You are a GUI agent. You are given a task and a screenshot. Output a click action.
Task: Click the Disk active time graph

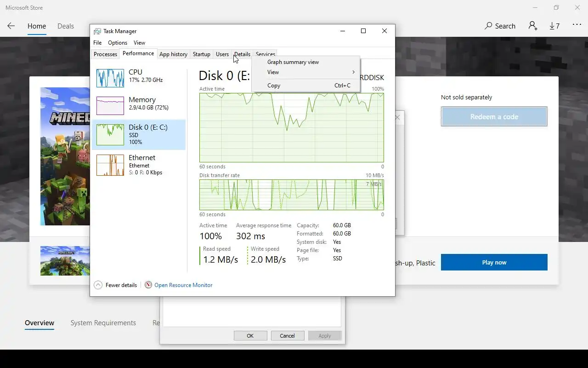tap(292, 127)
